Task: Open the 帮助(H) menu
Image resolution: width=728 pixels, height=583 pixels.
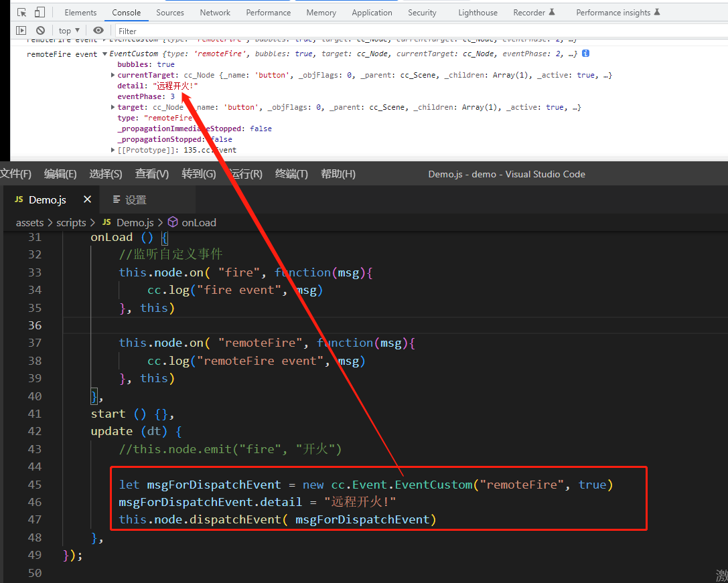Action: 338,174
